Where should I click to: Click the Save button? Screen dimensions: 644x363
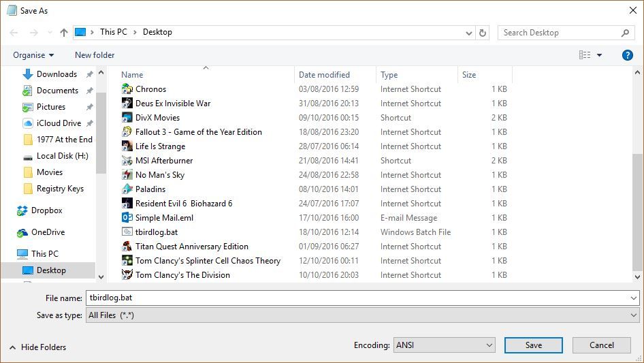click(x=534, y=345)
